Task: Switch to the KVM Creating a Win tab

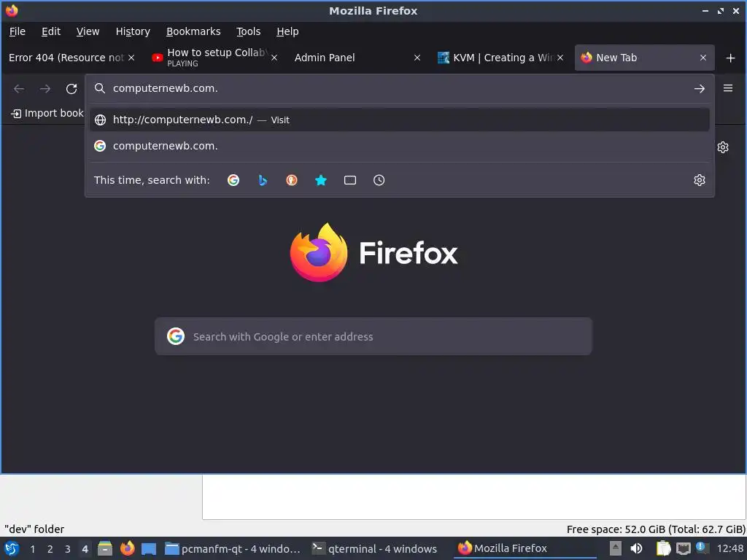Action: pos(495,58)
